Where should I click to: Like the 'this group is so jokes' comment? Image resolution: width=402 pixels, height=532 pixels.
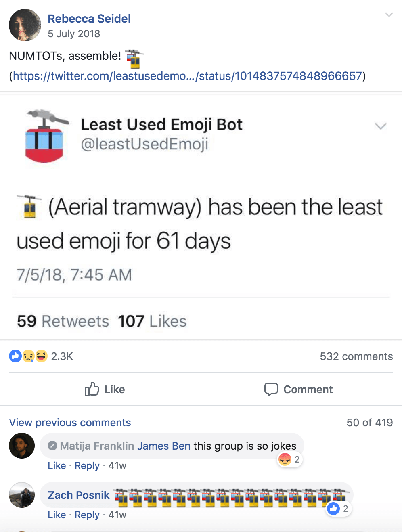coord(57,466)
